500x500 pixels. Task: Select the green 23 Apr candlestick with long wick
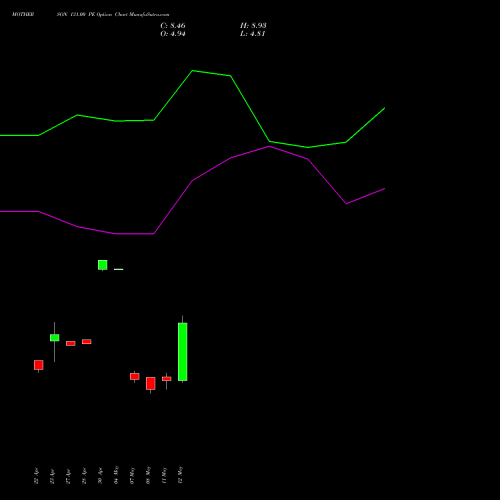(55, 338)
